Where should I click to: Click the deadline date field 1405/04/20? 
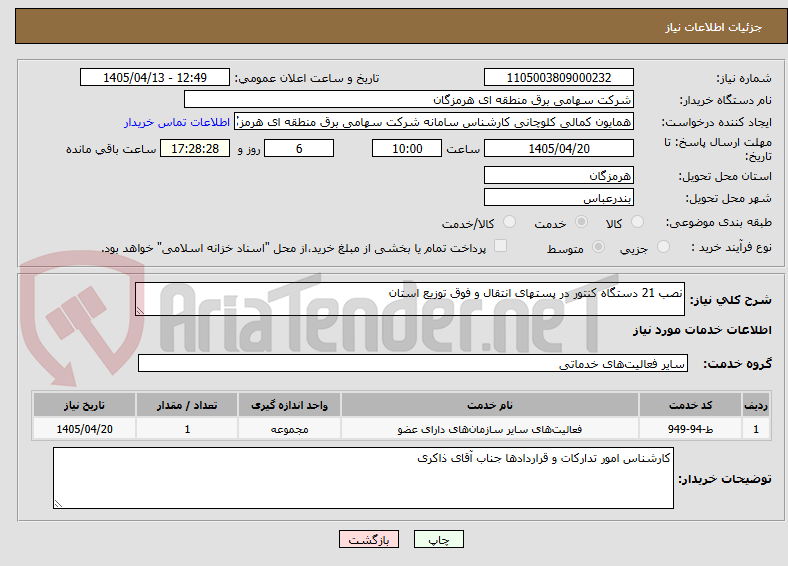click(x=559, y=148)
